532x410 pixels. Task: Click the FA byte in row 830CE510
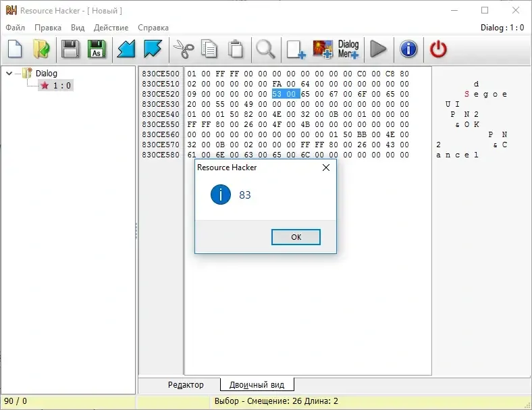click(277, 84)
